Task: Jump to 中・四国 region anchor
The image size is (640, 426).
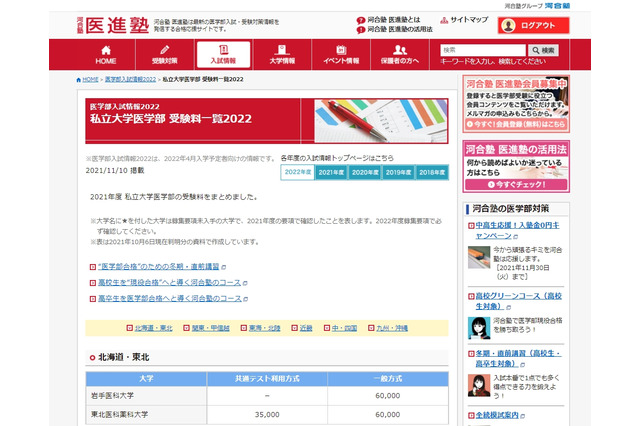Action: (344, 328)
